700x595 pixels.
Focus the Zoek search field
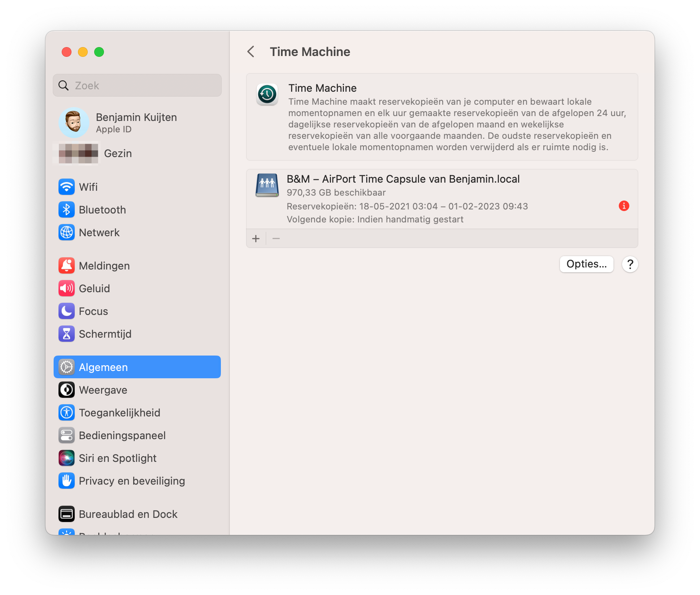[x=137, y=85]
